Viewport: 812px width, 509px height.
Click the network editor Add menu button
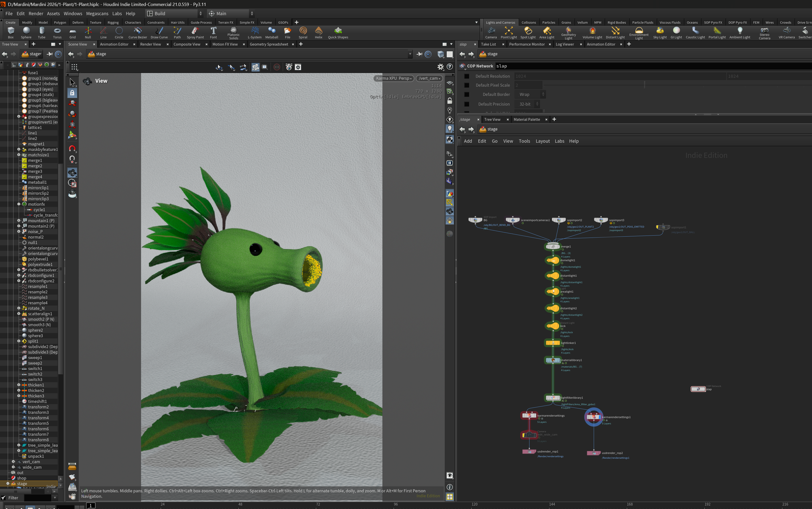pyautogui.click(x=468, y=141)
